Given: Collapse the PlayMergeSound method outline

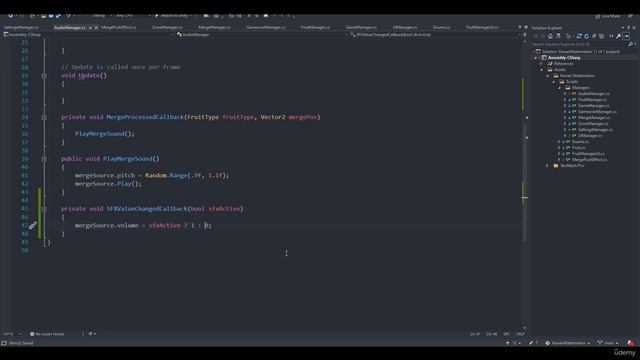Looking at the screenshot, I should (x=44, y=159).
